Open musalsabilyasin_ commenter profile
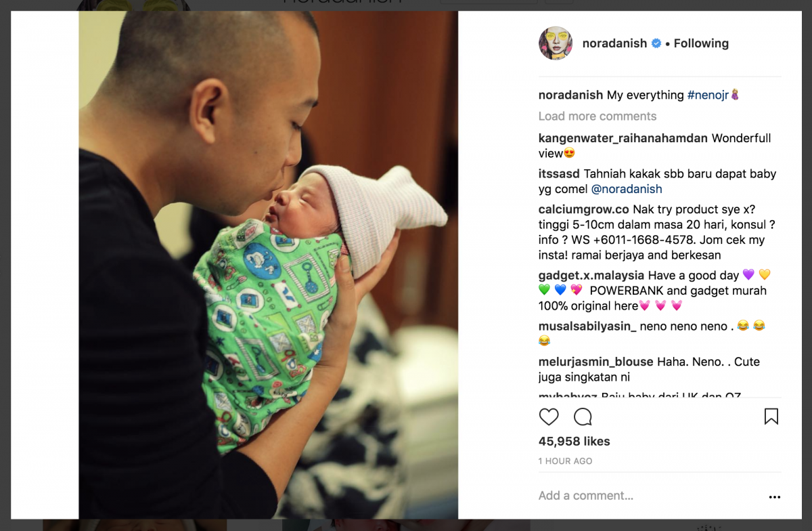Screen dimensions: 812x531 [587, 326]
